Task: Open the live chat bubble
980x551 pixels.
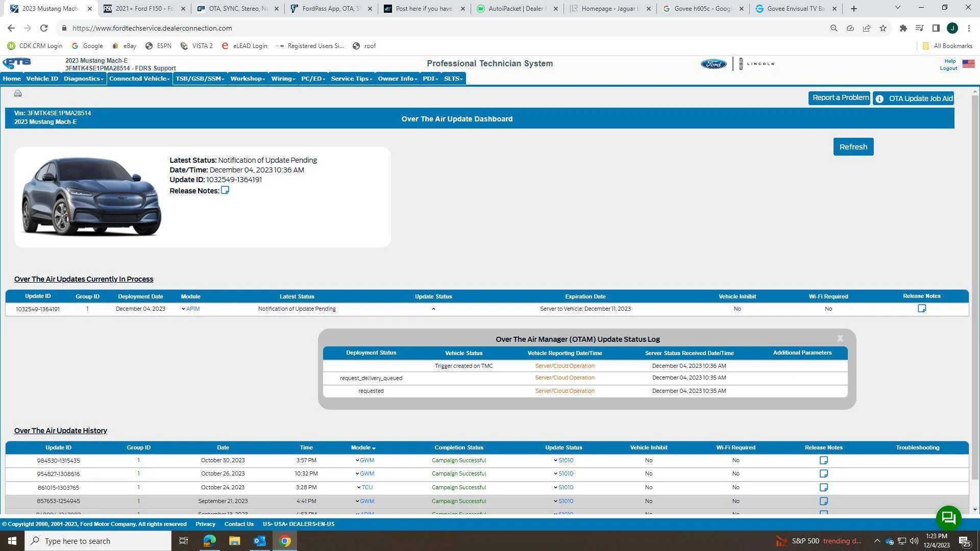Action: click(x=948, y=518)
